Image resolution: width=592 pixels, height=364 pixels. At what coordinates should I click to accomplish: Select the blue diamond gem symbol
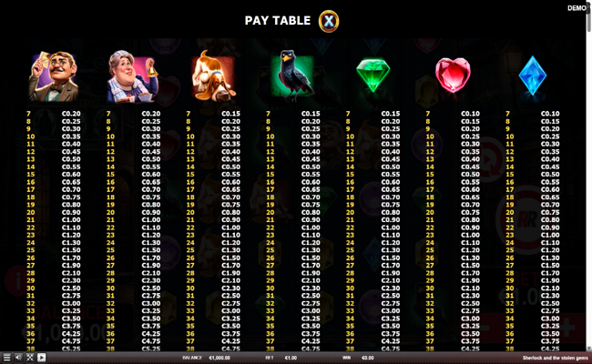[533, 76]
